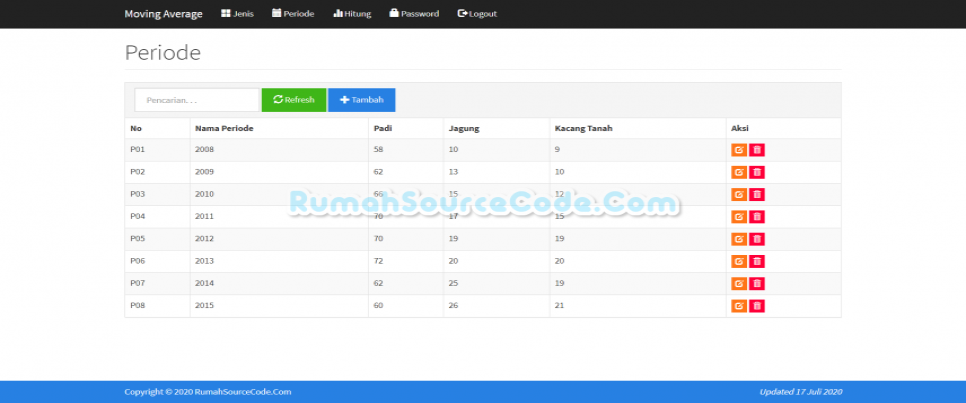Focus the Pencarian search field

[197, 100]
